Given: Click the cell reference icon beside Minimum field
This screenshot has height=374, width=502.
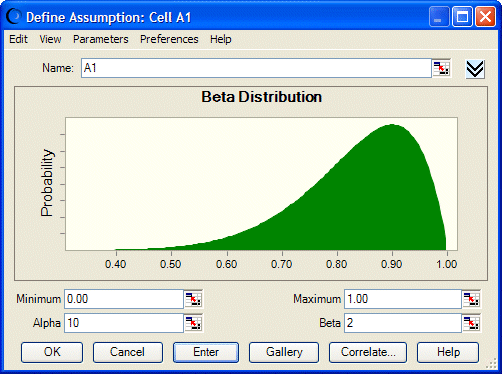Looking at the screenshot, I should pyautogui.click(x=193, y=299).
